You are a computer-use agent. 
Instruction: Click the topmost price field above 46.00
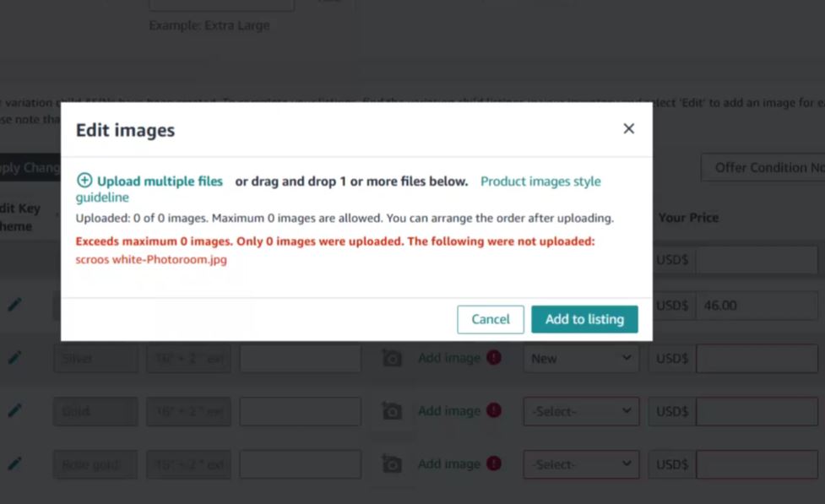coord(757,260)
